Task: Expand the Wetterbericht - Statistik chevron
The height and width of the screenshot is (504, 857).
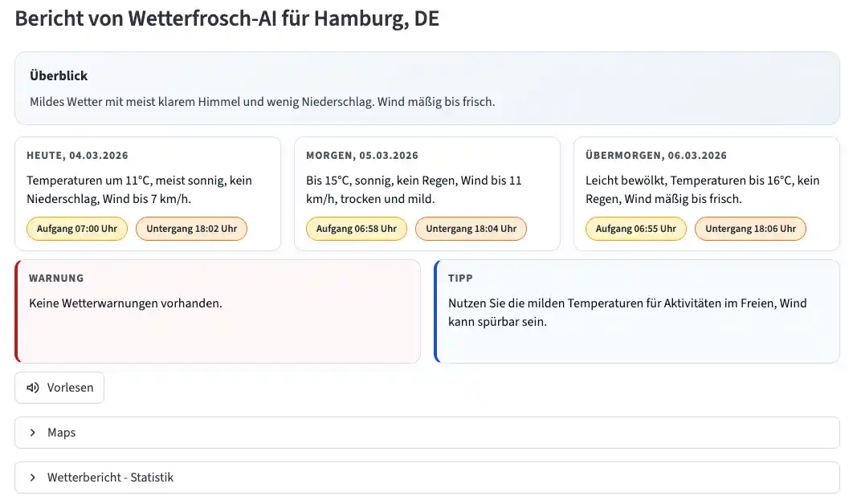Action: click(x=33, y=478)
